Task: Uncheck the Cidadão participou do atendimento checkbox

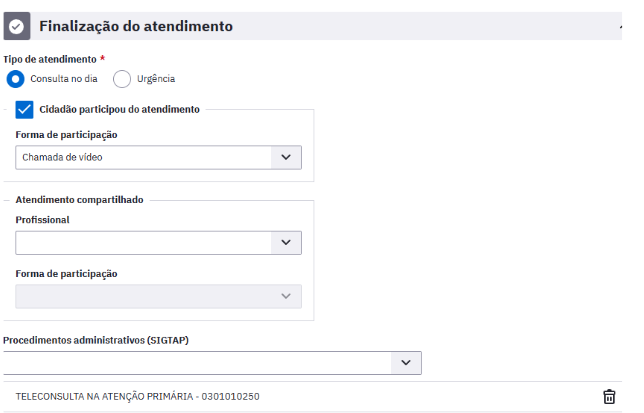Action: [x=24, y=110]
